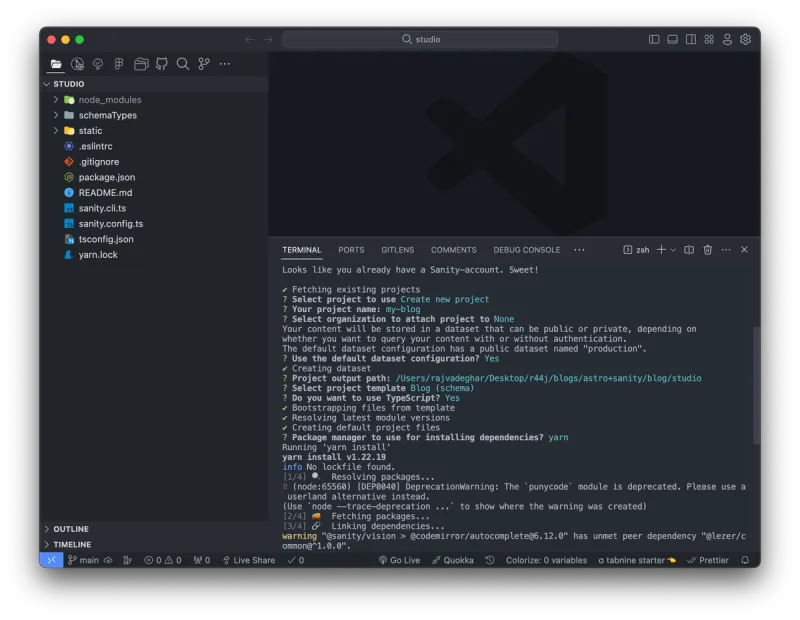Collapse the STUDIO folder section

pyautogui.click(x=156, y=84)
